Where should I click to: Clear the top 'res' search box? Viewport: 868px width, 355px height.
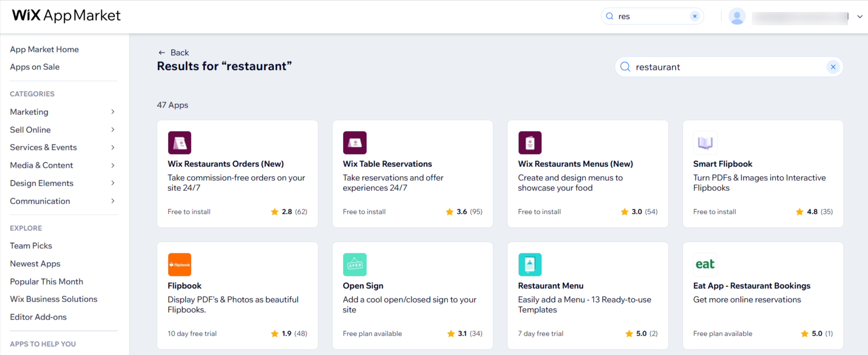[695, 16]
